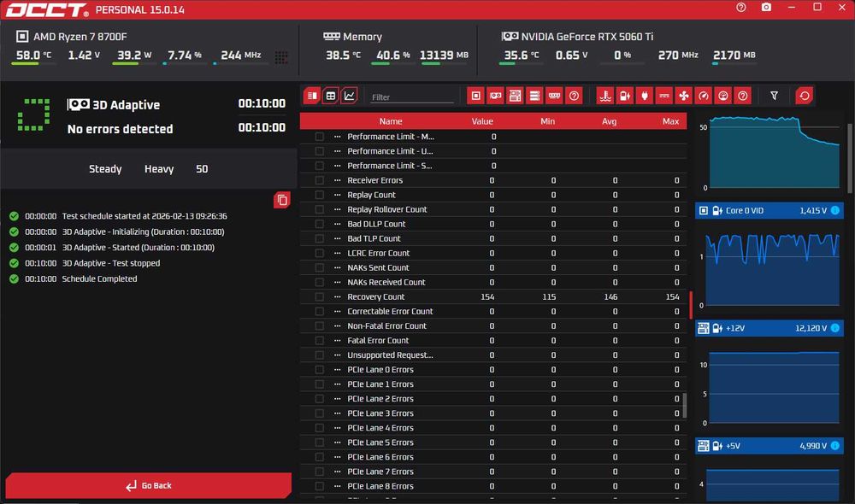Sort table by Max column header
This screenshot has height=504, width=855.
pyautogui.click(x=670, y=121)
